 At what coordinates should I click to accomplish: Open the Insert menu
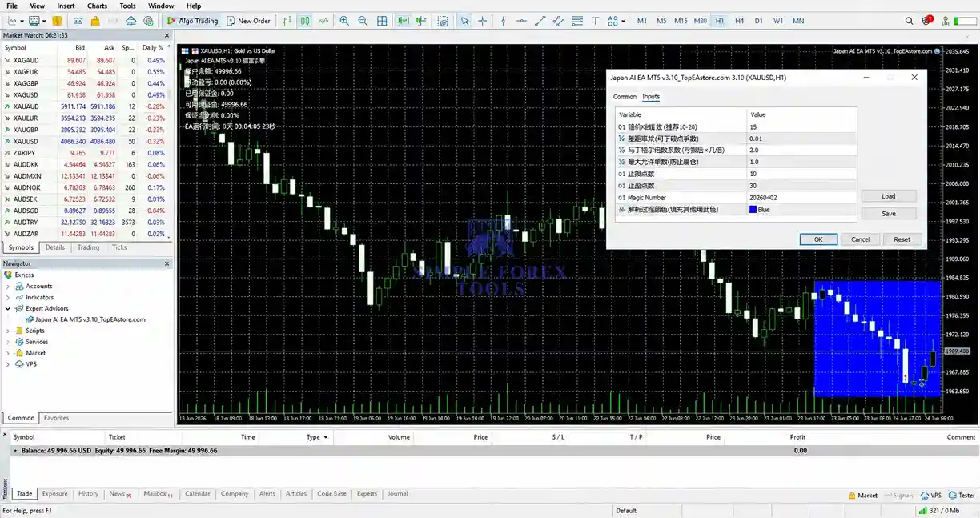[x=66, y=6]
